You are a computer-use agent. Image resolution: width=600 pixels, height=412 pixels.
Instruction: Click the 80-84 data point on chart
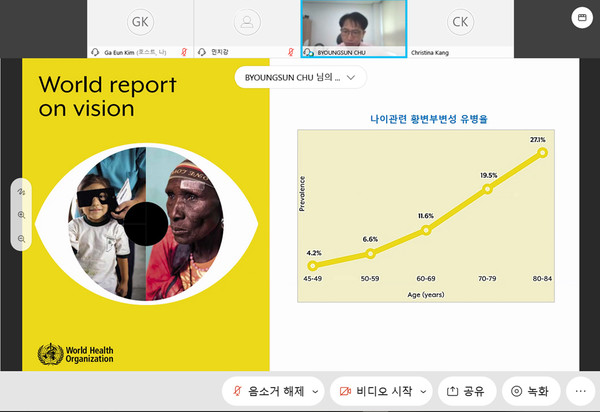pos(543,153)
